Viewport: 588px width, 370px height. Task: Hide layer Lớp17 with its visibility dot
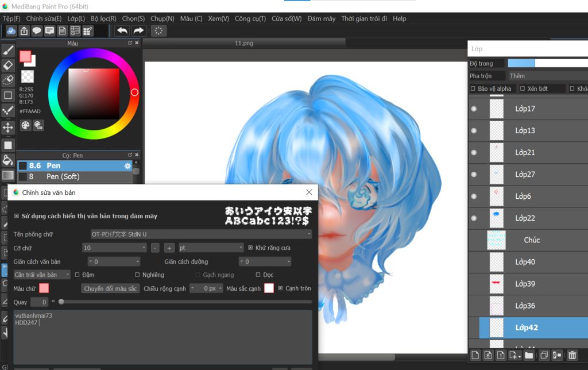[x=474, y=109]
